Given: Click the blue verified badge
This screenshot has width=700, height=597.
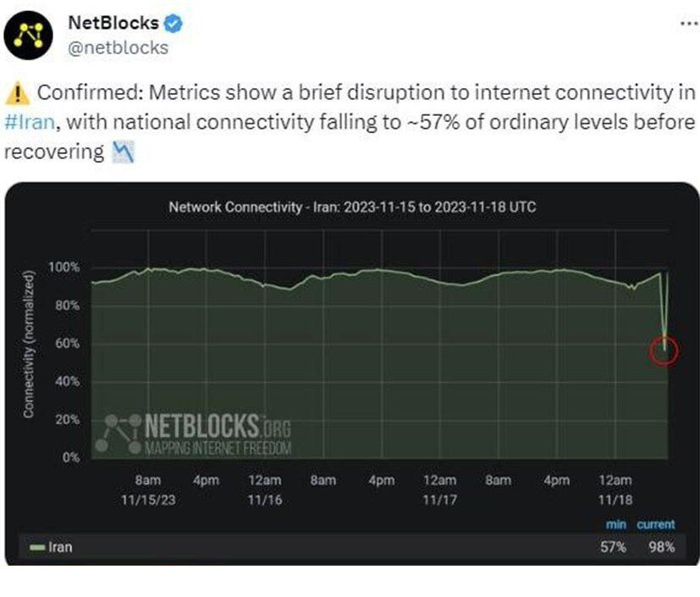Looking at the screenshot, I should tap(174, 23).
